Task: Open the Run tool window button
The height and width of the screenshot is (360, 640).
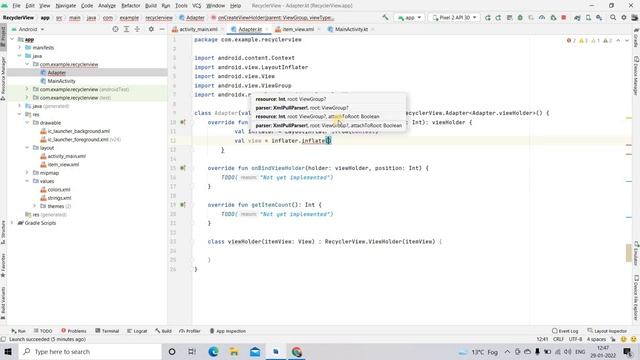Action: click(18, 331)
